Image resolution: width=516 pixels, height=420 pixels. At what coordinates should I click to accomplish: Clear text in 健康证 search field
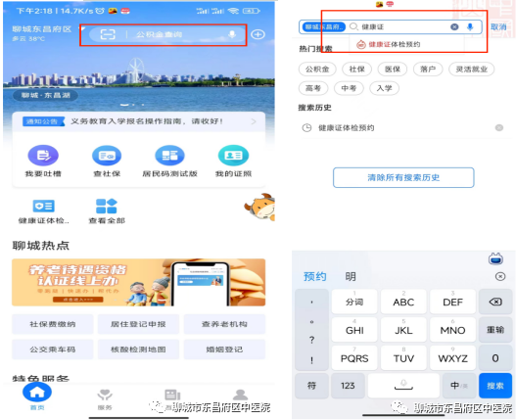[x=454, y=27]
